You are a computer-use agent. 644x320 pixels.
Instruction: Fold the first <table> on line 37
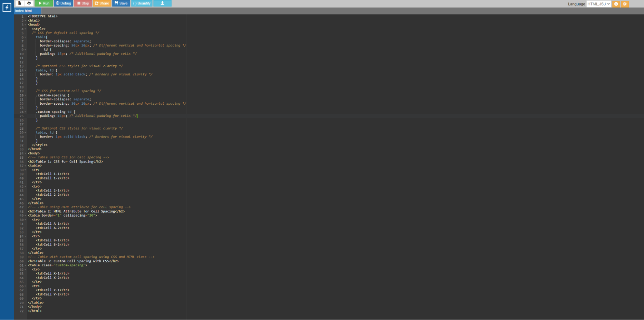[25, 166]
